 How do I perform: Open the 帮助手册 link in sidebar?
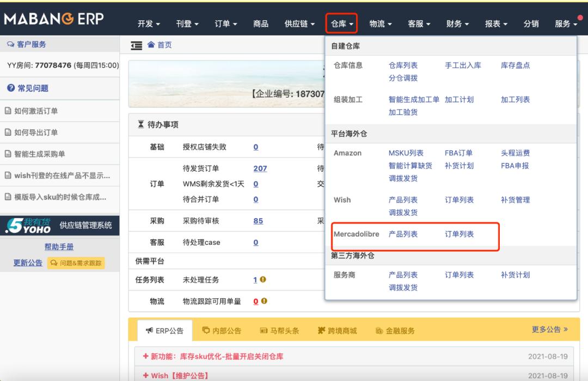pyautogui.click(x=59, y=247)
